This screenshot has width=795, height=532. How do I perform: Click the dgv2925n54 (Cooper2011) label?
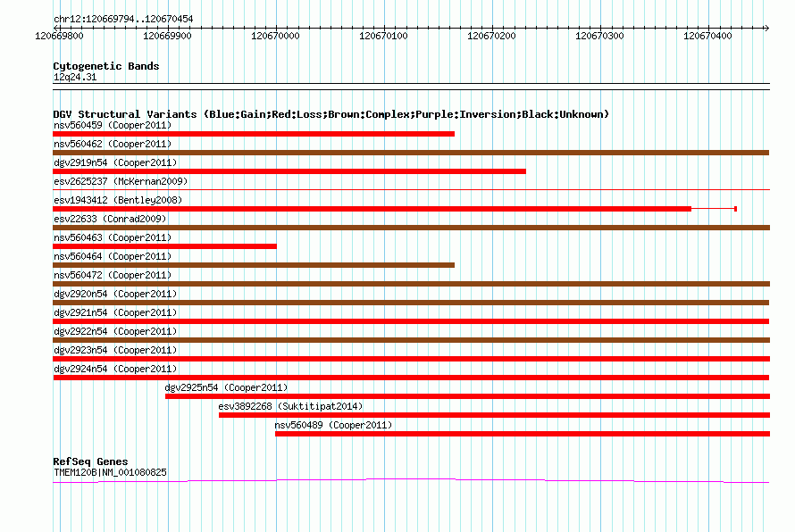tap(226, 387)
